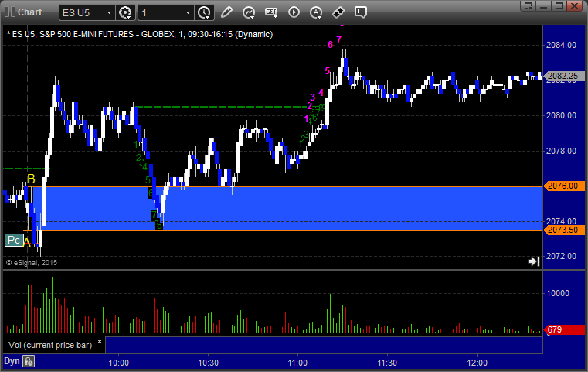This screenshot has width=588, height=372.
Task: Select the pencil drawing tool
Action: 226,13
